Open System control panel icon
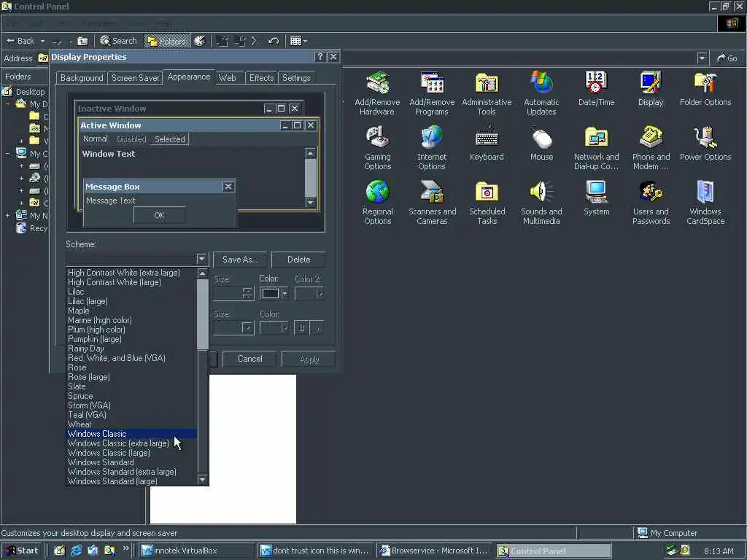The image size is (747, 560). (x=596, y=198)
